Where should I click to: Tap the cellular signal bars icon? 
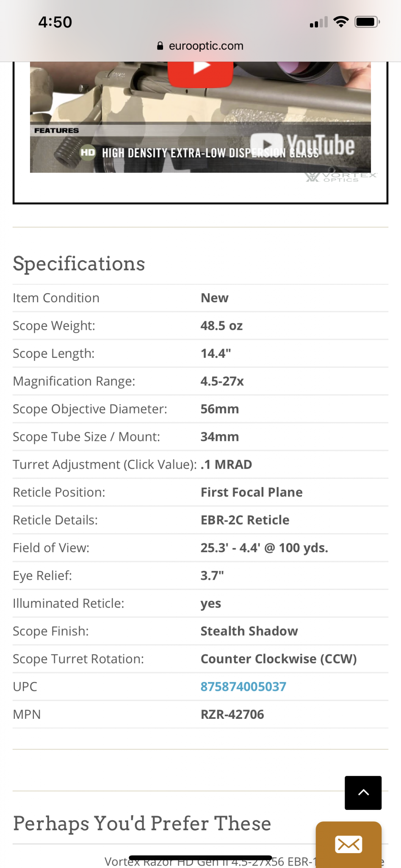(319, 22)
